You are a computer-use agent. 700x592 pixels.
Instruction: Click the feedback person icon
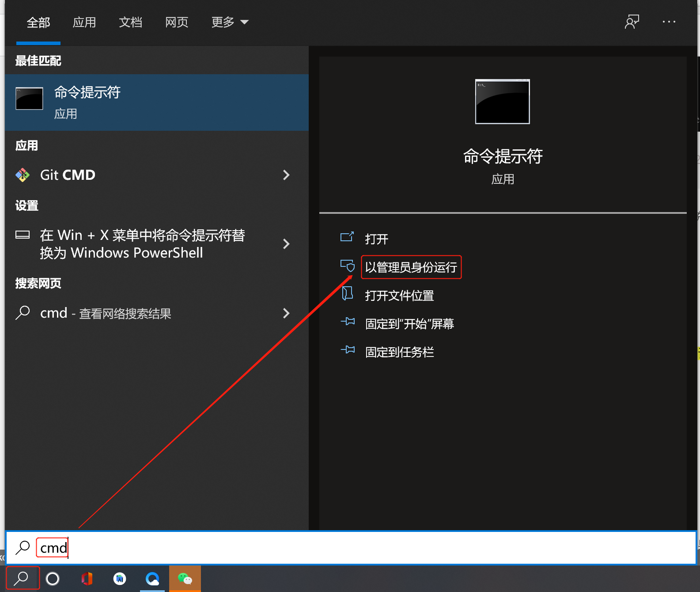632,22
